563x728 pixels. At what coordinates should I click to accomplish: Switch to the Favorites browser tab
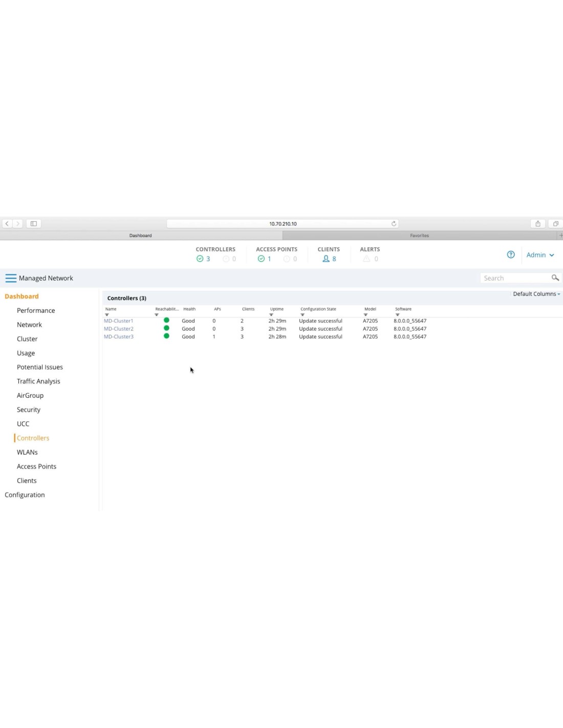419,235
